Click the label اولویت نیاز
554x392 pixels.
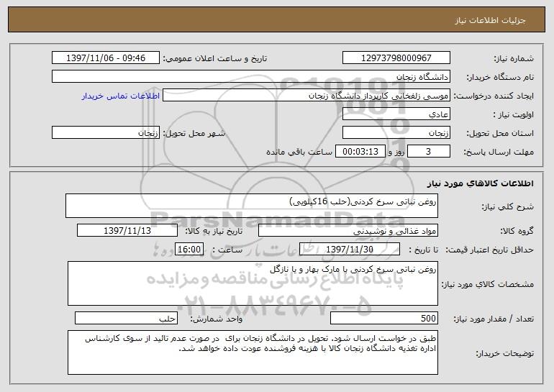pyautogui.click(x=514, y=114)
